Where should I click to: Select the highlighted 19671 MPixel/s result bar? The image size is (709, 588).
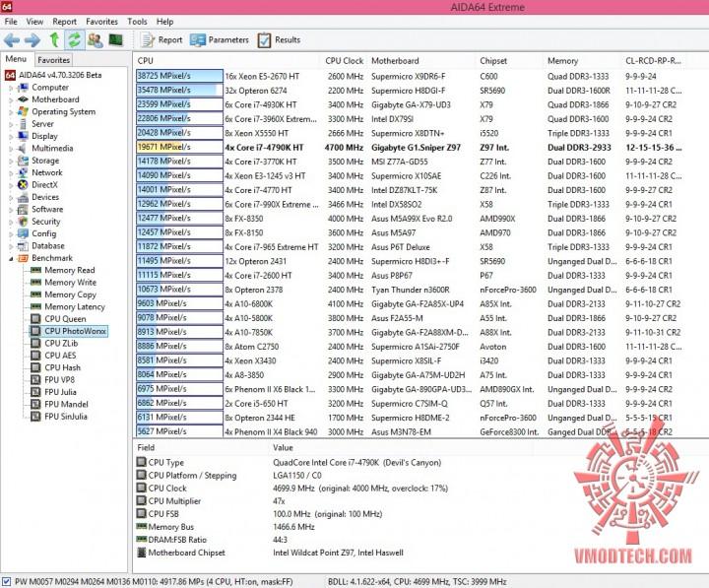point(179,147)
